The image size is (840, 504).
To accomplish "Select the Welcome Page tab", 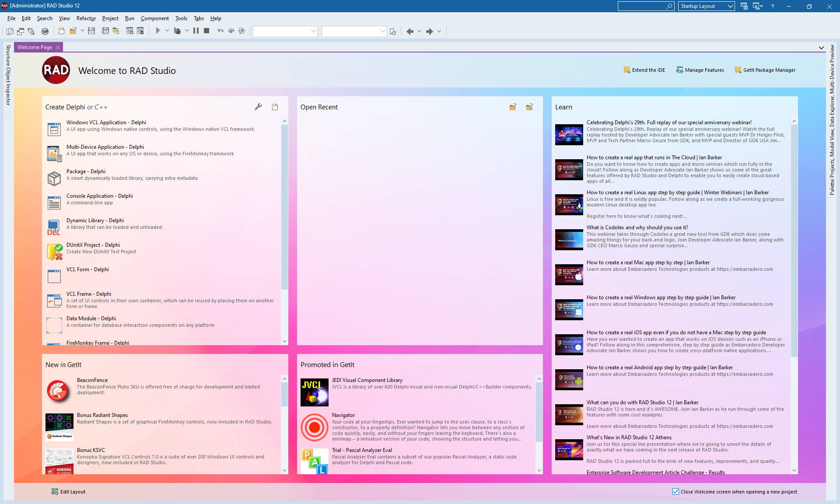I will [35, 47].
